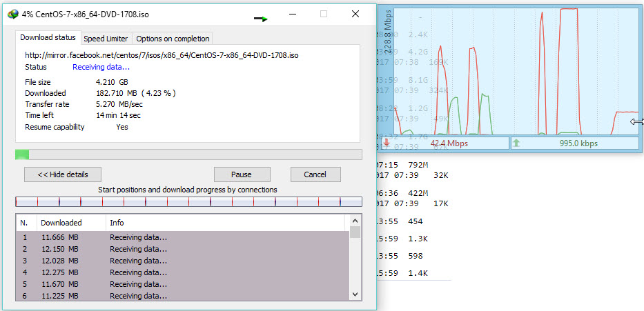Click the 792M size entry in background listing
The image size is (644, 311).
pos(418,165)
